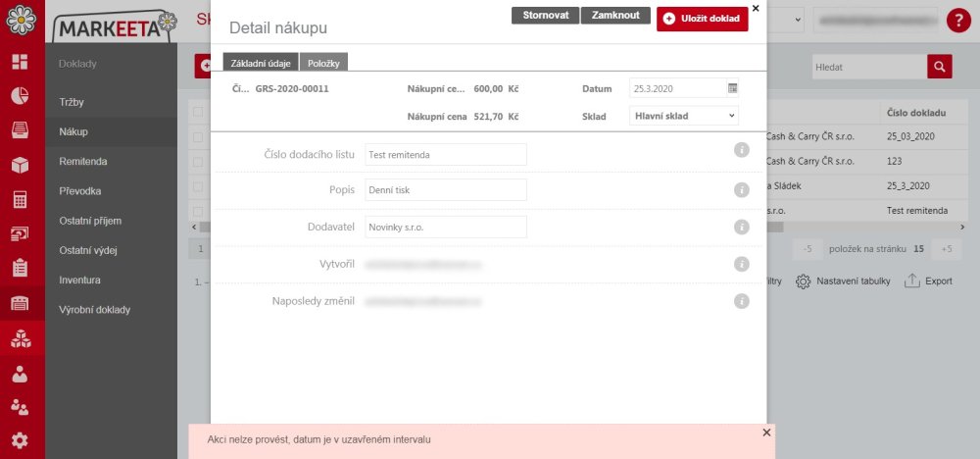Screen dimensions: 980x459
Task: Click the Stornovat button
Action: pos(546,15)
